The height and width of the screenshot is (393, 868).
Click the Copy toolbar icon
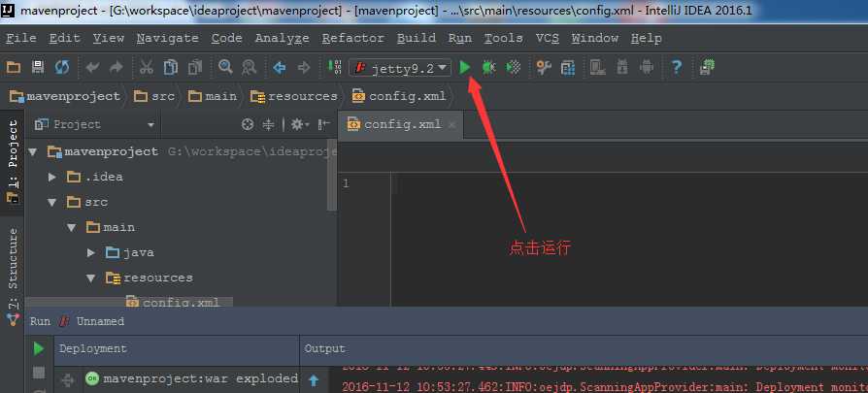(x=171, y=68)
